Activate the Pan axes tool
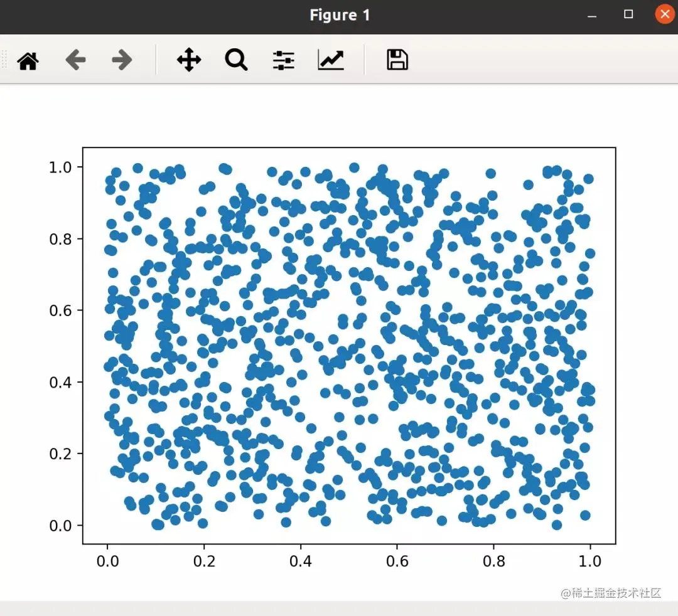This screenshot has width=678, height=616. tap(189, 60)
